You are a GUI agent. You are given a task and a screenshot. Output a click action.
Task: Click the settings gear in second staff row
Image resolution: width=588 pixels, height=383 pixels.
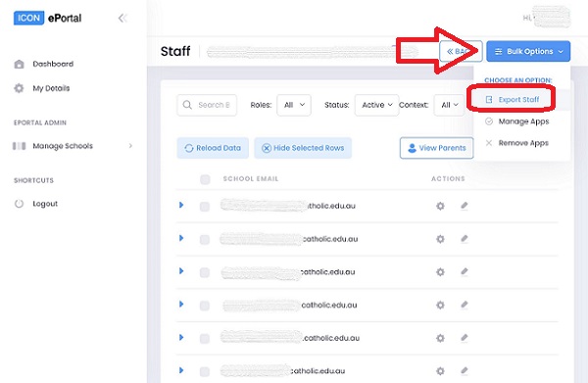coord(440,239)
